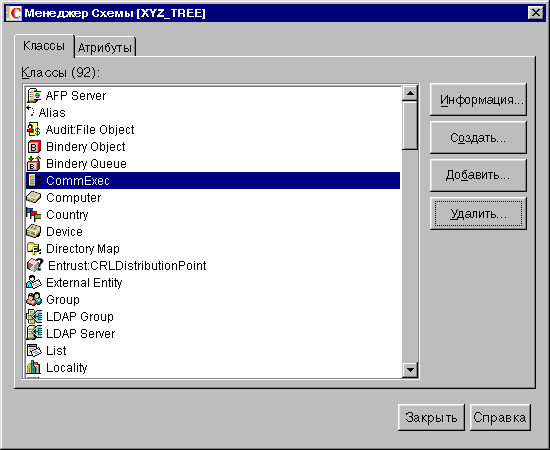The height and width of the screenshot is (450, 550).
Task: Select the Group class entry
Action: pyautogui.click(x=213, y=300)
